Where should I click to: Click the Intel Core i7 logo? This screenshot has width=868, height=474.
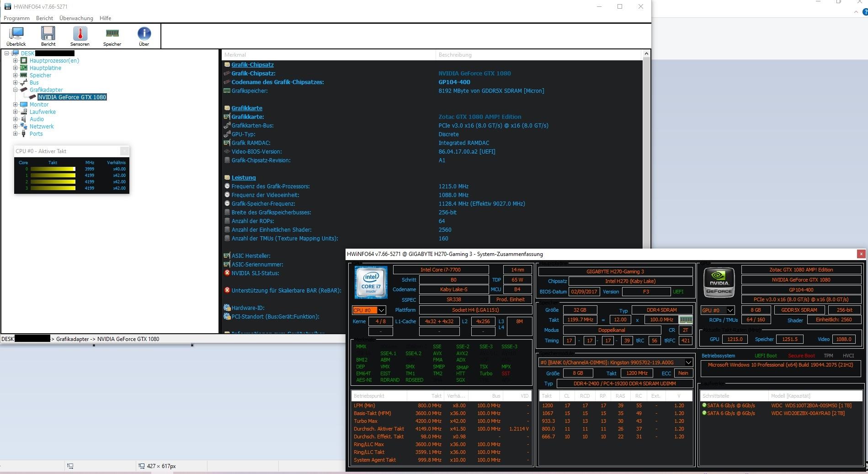tap(371, 282)
